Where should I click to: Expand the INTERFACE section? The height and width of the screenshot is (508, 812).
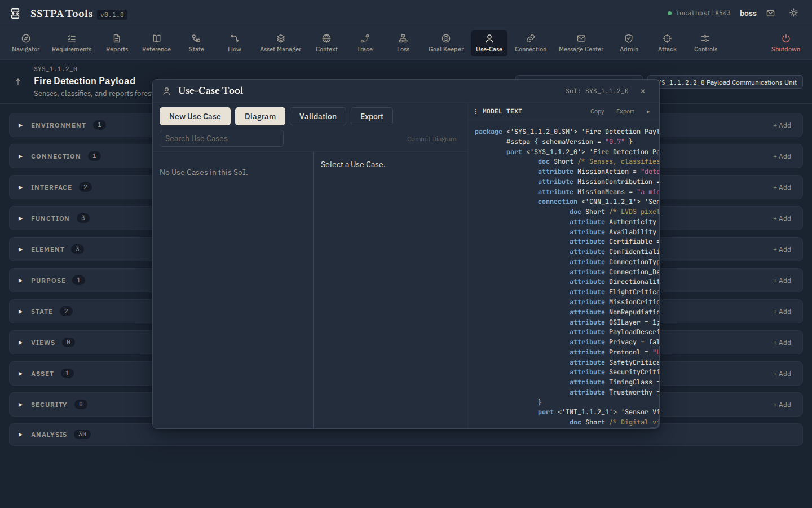click(x=20, y=187)
